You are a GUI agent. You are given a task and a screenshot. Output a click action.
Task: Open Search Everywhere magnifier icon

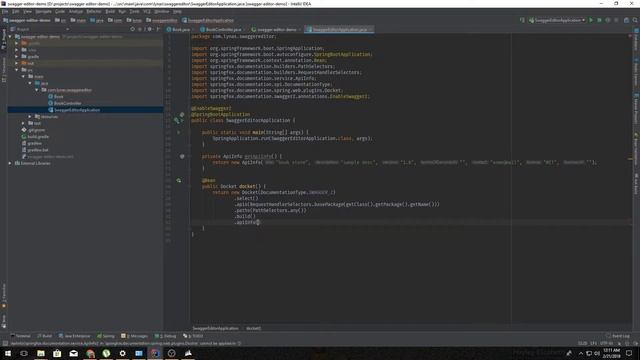point(635,20)
